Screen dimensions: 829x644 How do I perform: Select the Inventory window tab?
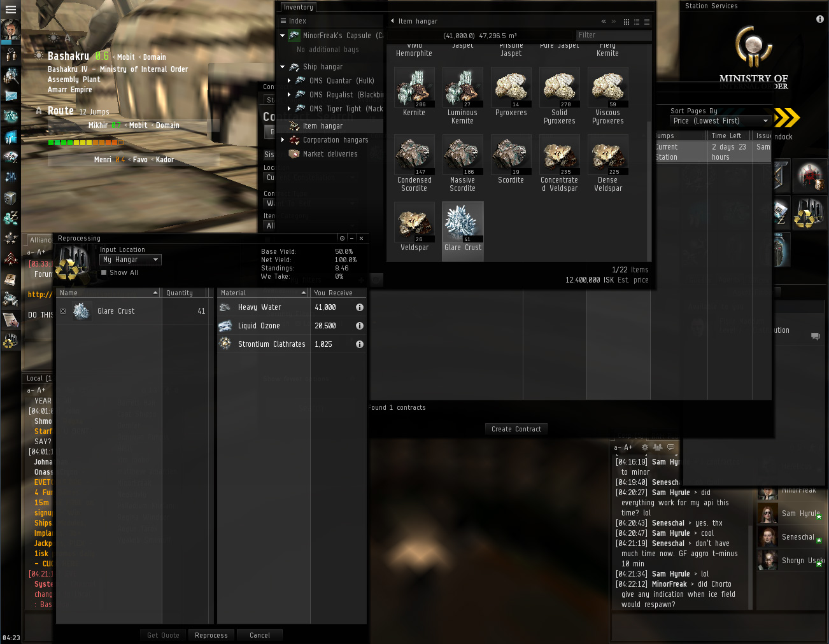(298, 8)
